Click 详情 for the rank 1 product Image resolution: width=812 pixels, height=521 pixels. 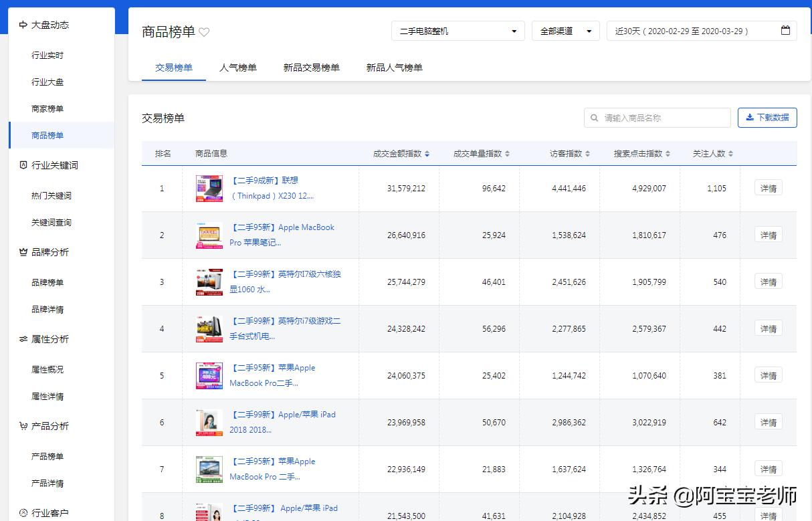(767, 188)
